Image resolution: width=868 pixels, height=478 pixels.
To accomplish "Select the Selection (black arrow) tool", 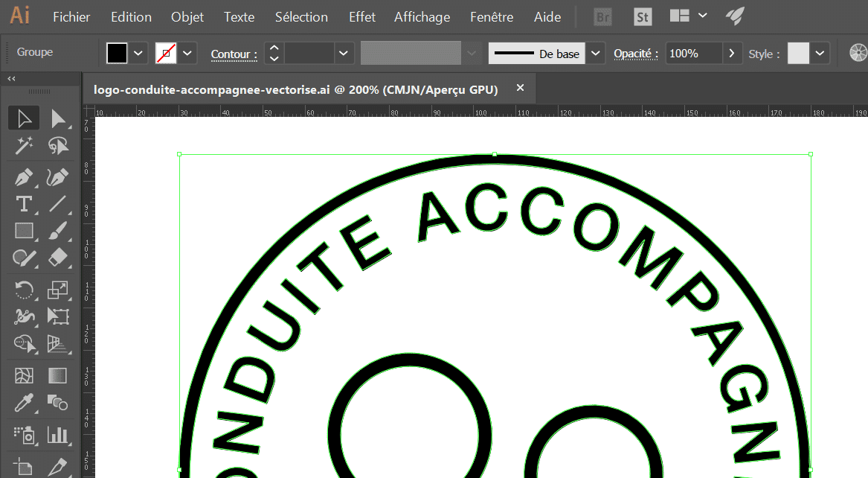I will click(x=24, y=118).
